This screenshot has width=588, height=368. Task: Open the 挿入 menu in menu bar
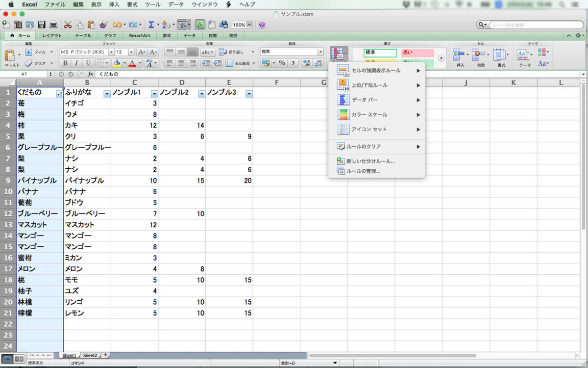point(114,4)
